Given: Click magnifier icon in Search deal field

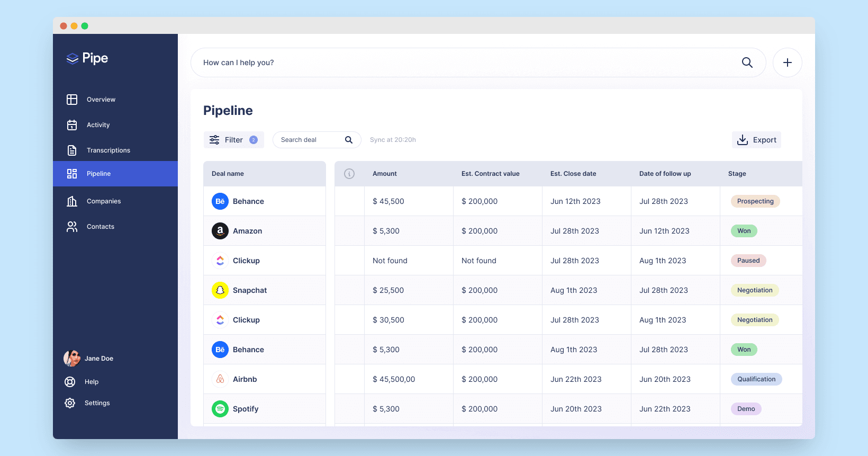Looking at the screenshot, I should click(349, 140).
